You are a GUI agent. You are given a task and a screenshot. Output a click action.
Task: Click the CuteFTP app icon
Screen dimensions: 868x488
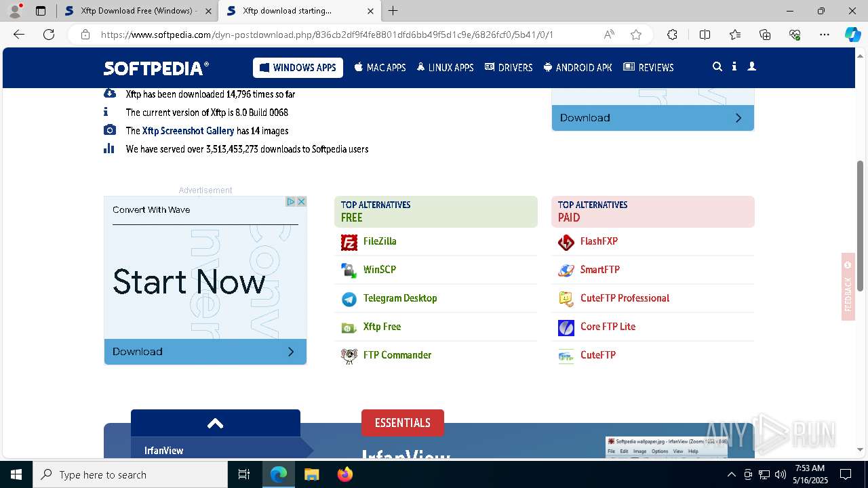566,356
